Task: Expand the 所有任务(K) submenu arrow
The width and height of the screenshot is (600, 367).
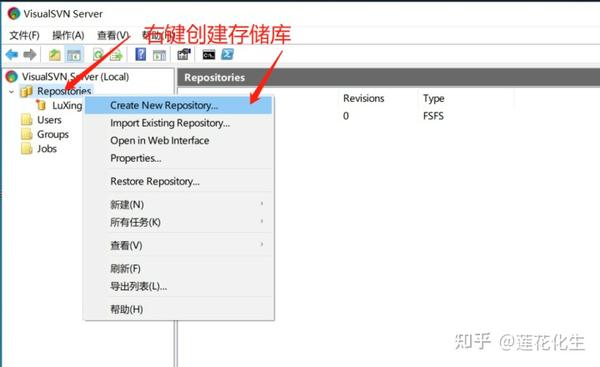Action: pos(262,221)
